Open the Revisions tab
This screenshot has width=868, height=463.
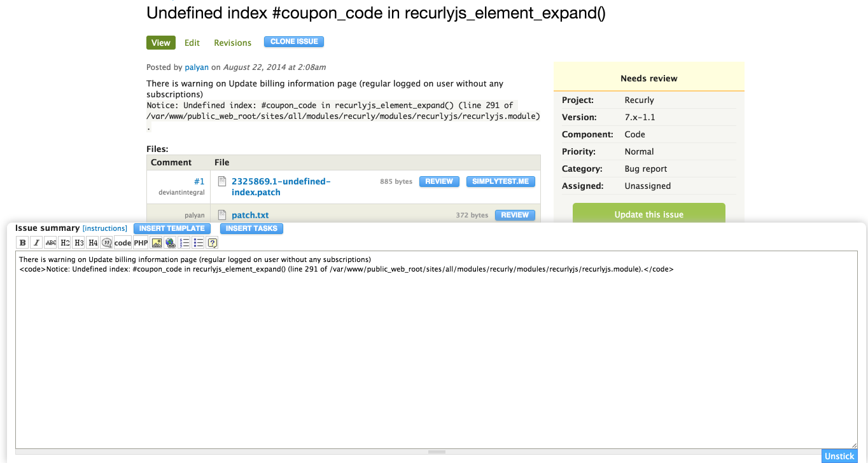(232, 43)
